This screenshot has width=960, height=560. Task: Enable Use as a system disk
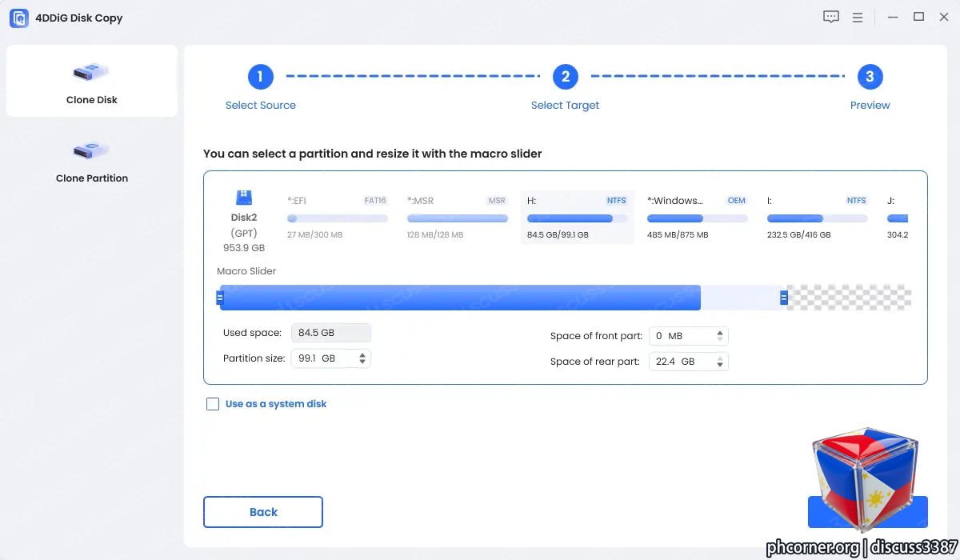tap(213, 404)
